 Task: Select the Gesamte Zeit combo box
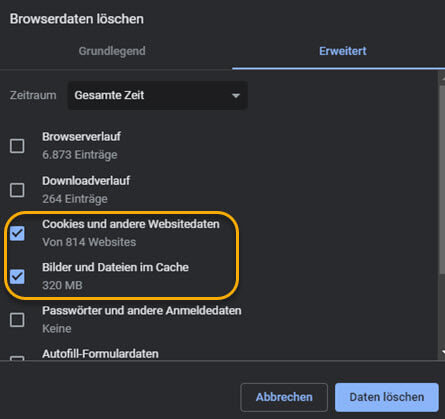(x=158, y=96)
